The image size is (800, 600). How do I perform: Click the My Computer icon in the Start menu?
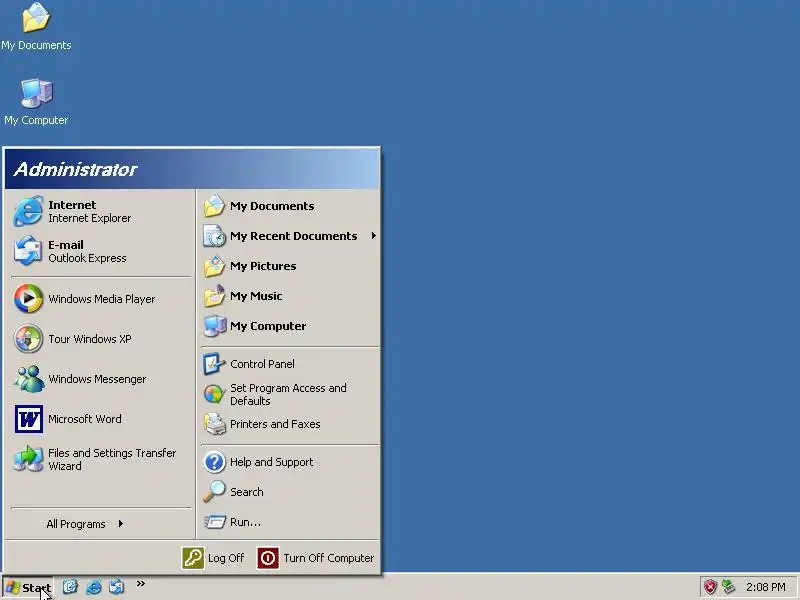[214, 326]
